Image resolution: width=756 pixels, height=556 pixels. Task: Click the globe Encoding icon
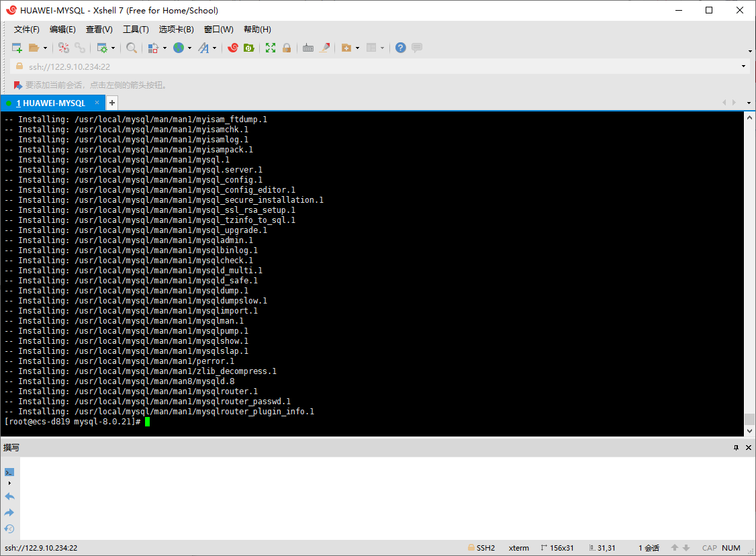coord(179,48)
